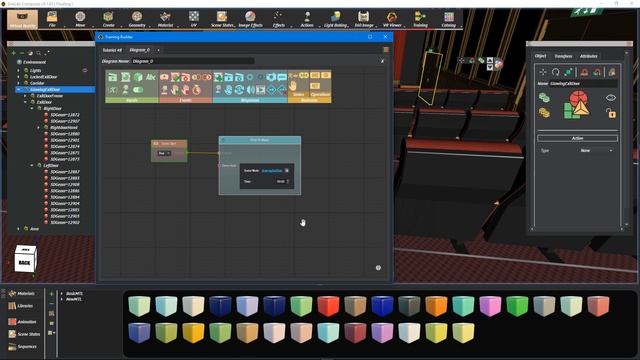Click the Action button in Object panel

[577, 138]
